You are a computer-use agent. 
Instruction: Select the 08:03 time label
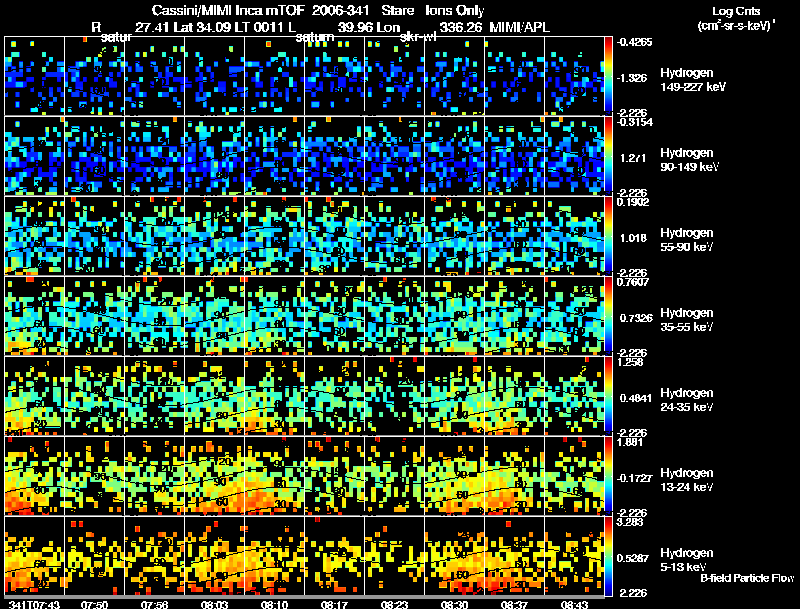[x=214, y=604]
